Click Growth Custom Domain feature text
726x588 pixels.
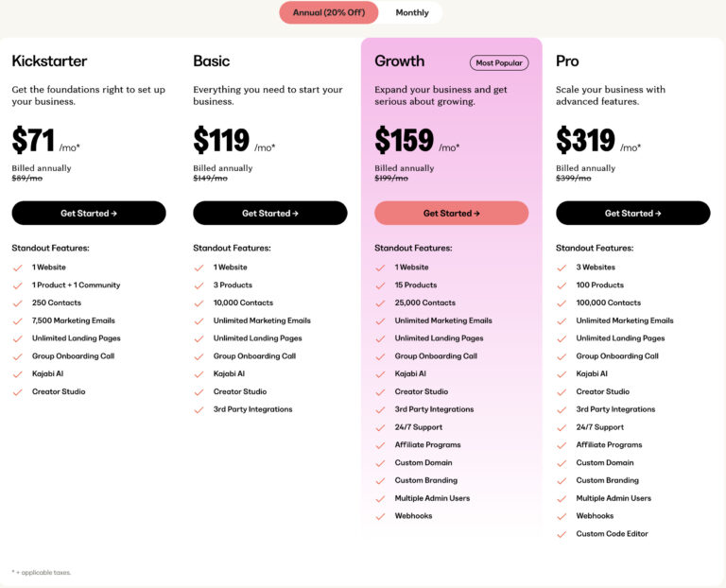tap(423, 462)
